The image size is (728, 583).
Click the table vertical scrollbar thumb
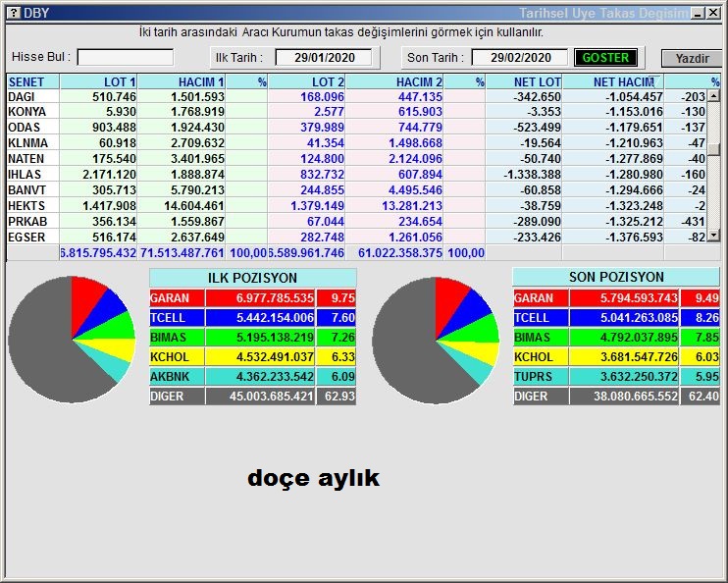[713, 149]
